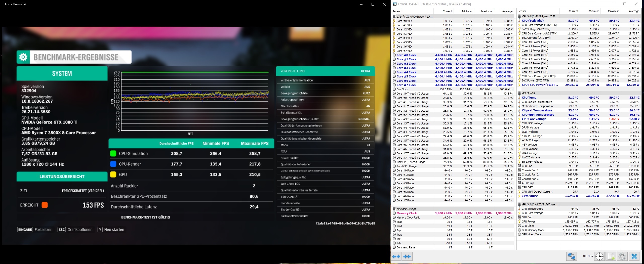This screenshot has width=644, height=264.
Task: Select the Total CPU Usage sensor row
Action: 453,166
